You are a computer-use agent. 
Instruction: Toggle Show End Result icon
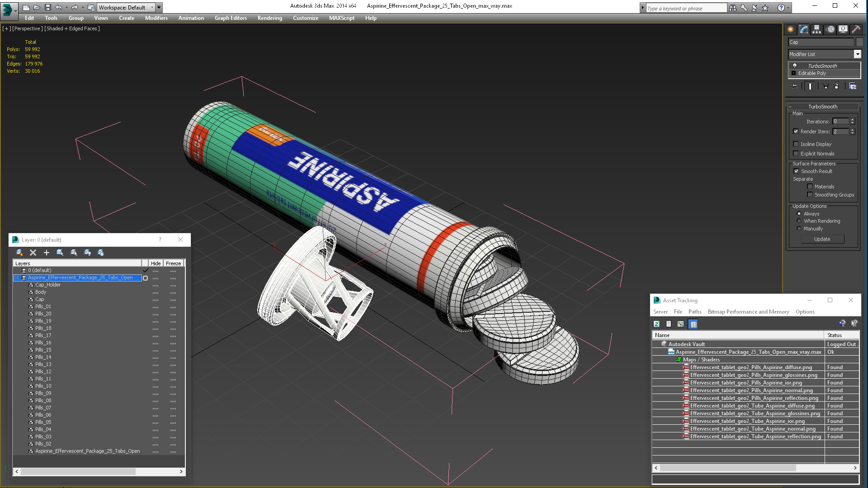[810, 86]
